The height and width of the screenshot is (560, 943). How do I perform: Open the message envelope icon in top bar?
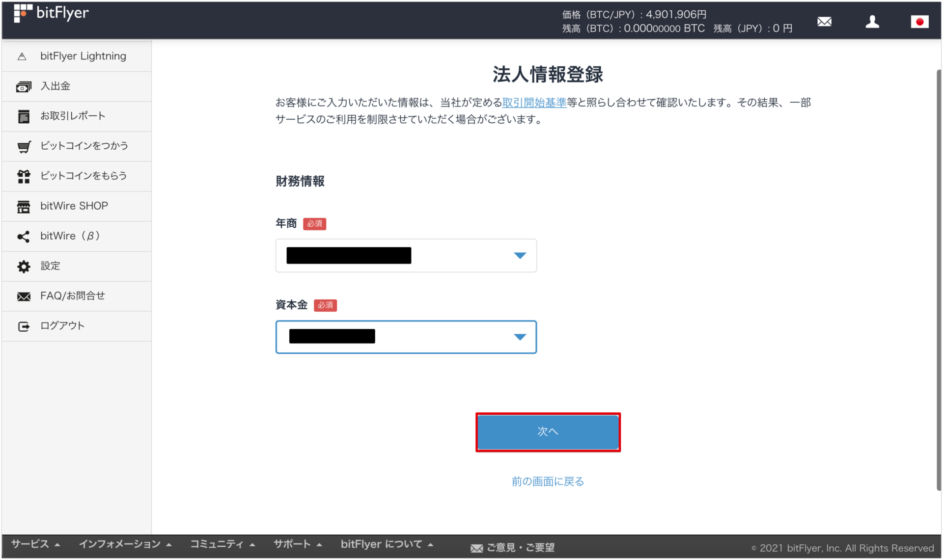[824, 22]
